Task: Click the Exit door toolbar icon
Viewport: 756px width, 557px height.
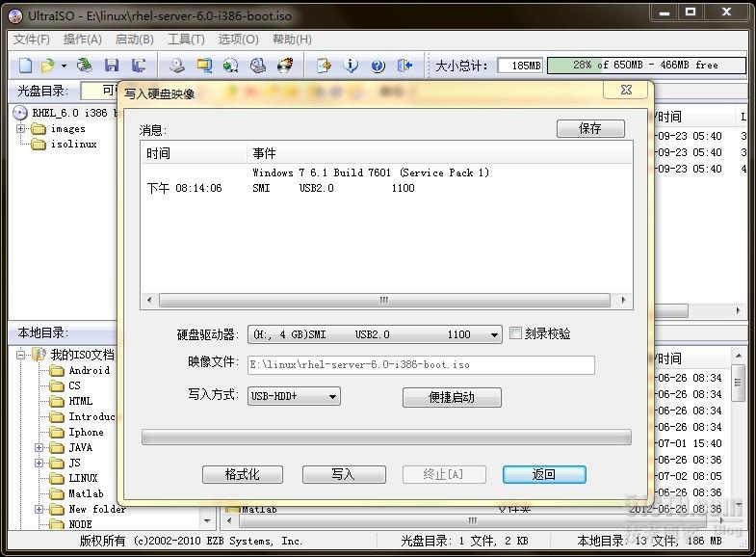Action: coord(405,65)
